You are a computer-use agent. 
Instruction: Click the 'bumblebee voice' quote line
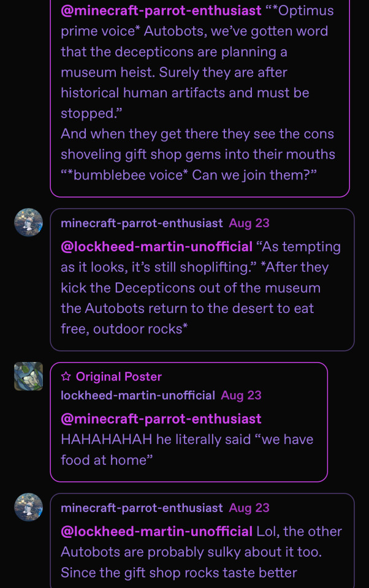coord(189,175)
